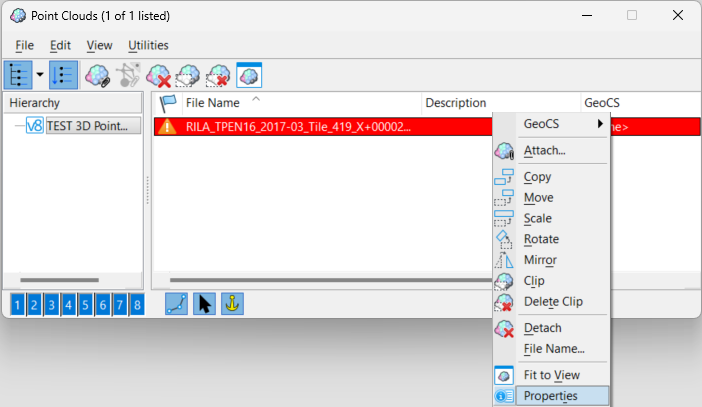Click the warning icon on RILA_TPEN16 row

[x=167, y=127]
